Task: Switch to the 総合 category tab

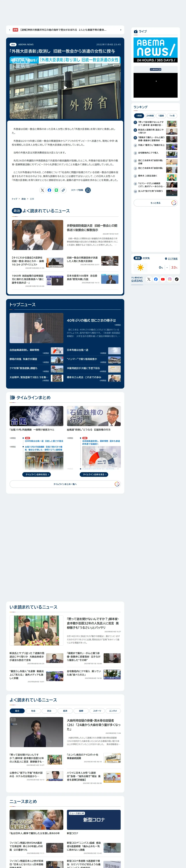Action: tap(17, 711)
